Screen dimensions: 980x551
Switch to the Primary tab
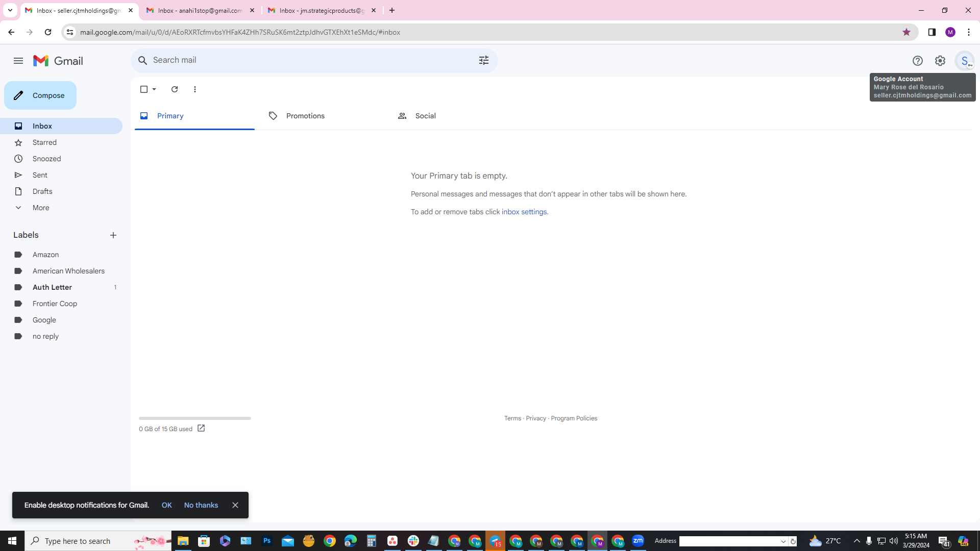pos(194,116)
